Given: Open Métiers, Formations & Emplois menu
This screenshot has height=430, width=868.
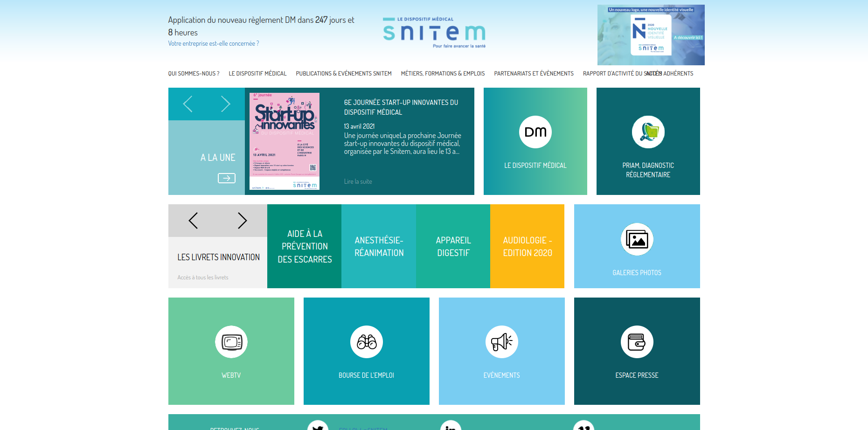Looking at the screenshot, I should (x=443, y=74).
